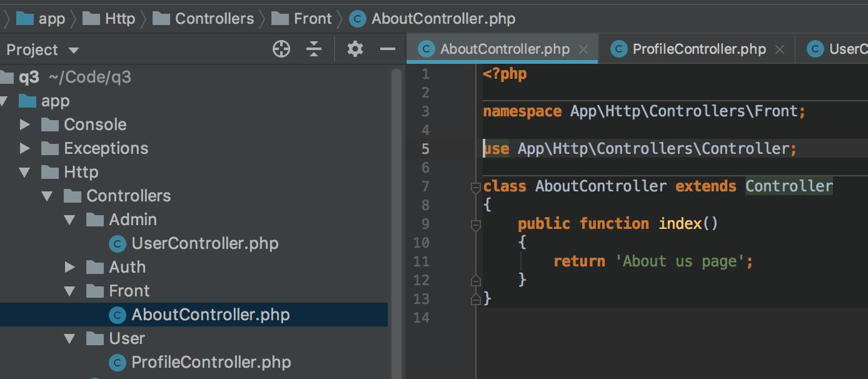Viewport: 868px width, 379px height.
Task: Toggle code folding for index function
Action: click(475, 224)
